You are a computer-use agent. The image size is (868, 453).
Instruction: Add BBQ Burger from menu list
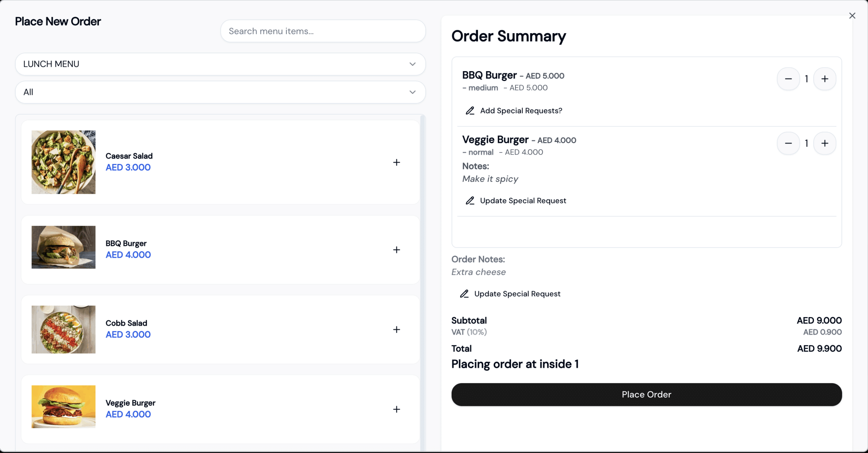(x=396, y=250)
